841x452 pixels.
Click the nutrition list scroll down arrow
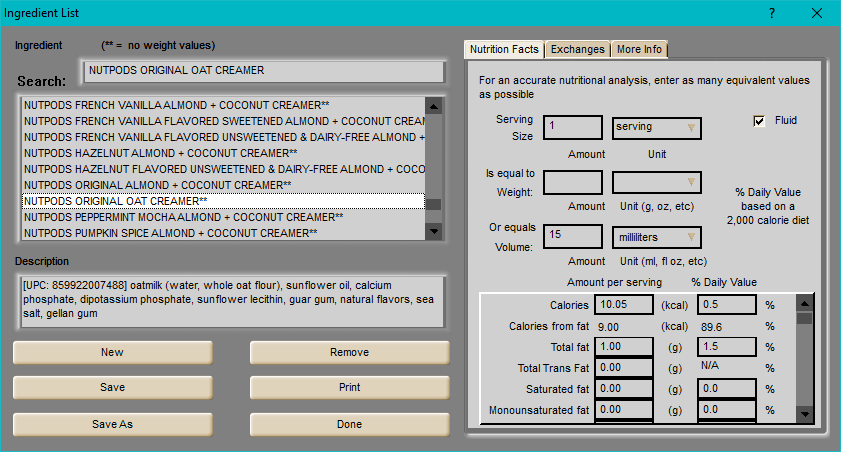[x=805, y=414]
